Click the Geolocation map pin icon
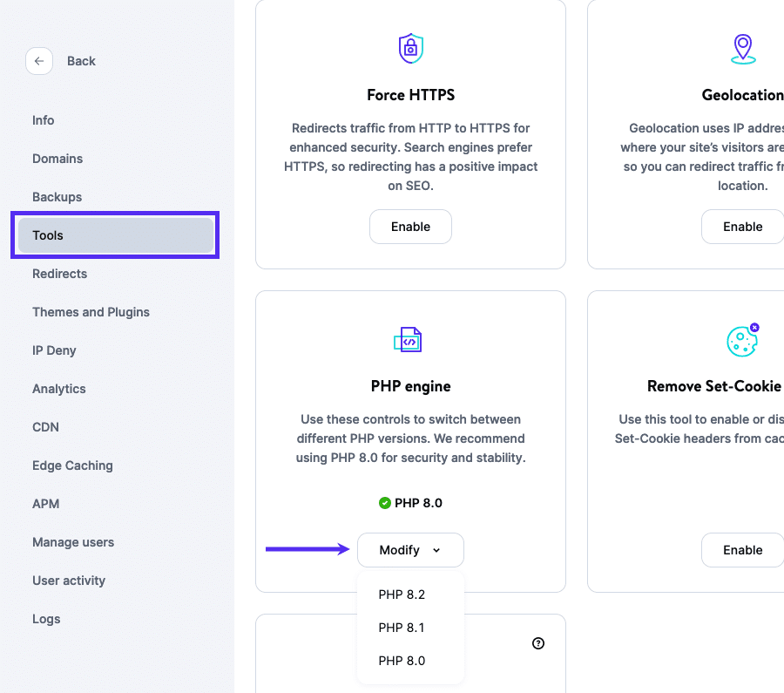784x693 pixels. click(x=742, y=49)
